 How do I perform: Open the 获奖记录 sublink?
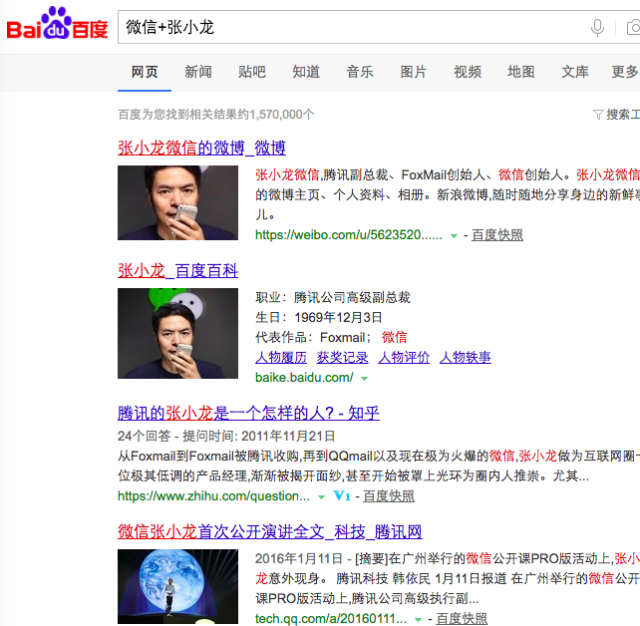(342, 357)
